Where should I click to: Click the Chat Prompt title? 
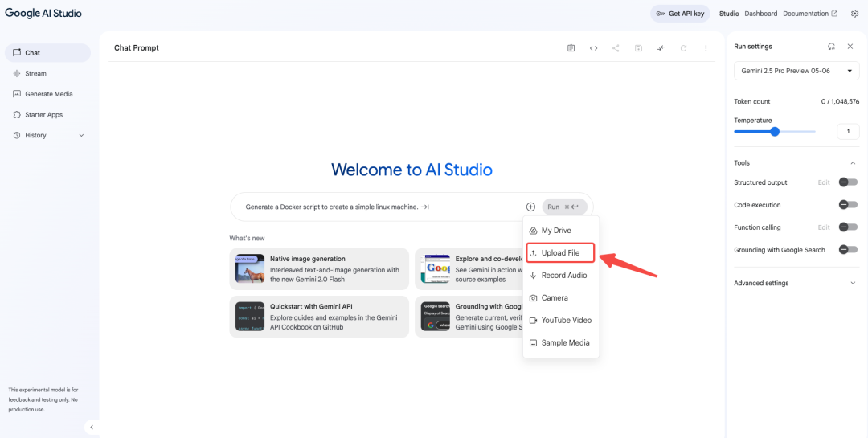[136, 48]
